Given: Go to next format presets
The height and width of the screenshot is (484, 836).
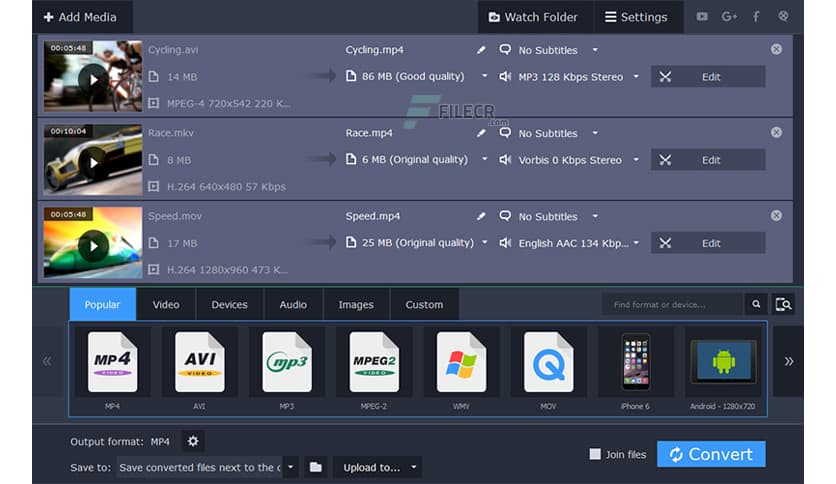Looking at the screenshot, I should tap(789, 361).
